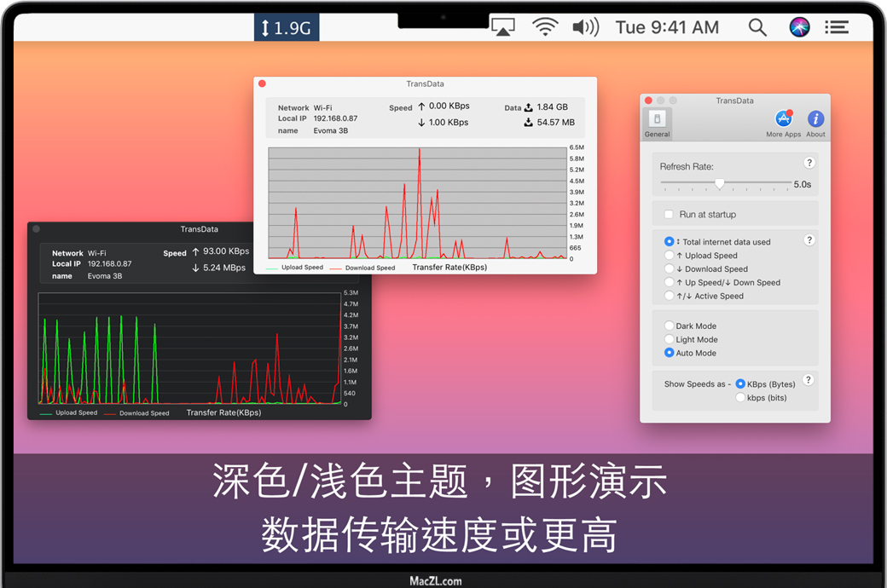Click 5.24 MBps download speed in dark window
Image resolution: width=887 pixels, height=588 pixels.
[224, 268]
